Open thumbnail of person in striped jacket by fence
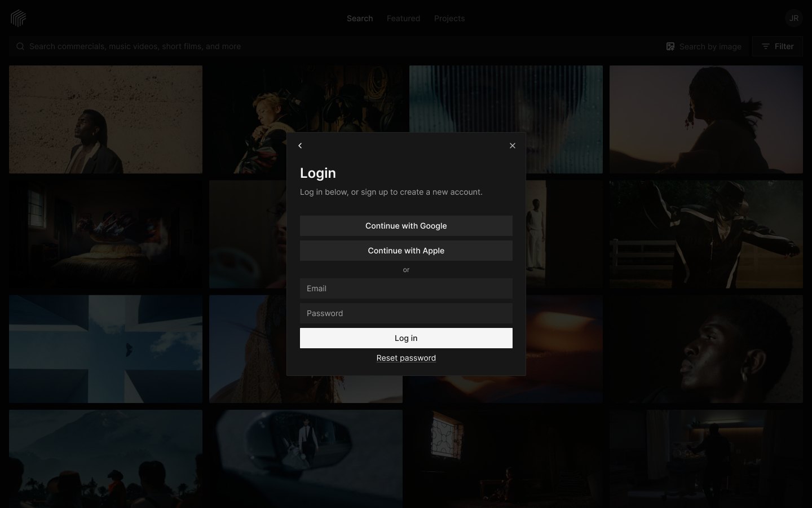 (706, 234)
